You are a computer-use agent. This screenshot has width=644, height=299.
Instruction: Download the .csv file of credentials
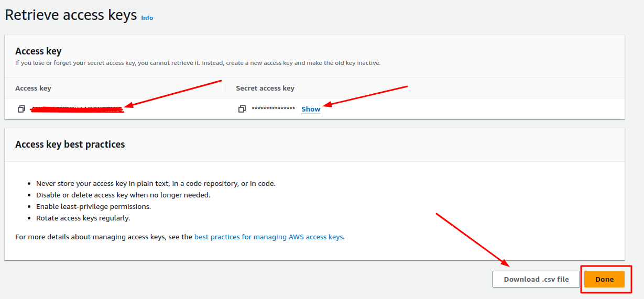(x=536, y=279)
